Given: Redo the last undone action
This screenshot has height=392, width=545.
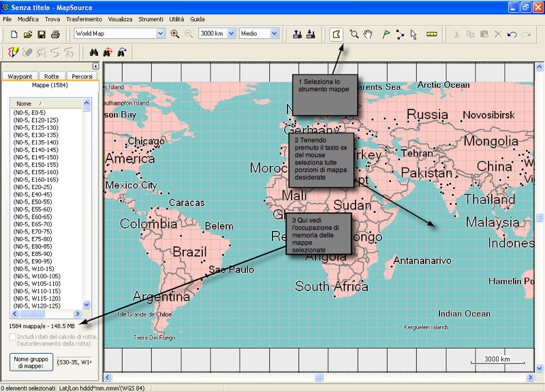Looking at the screenshot, I should pos(526,34).
